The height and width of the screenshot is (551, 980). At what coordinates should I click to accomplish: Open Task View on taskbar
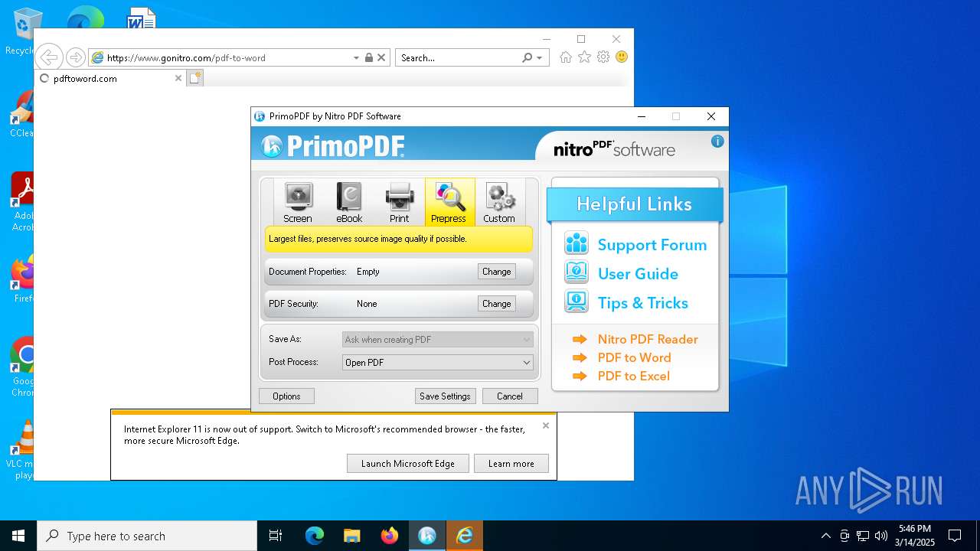pyautogui.click(x=276, y=536)
